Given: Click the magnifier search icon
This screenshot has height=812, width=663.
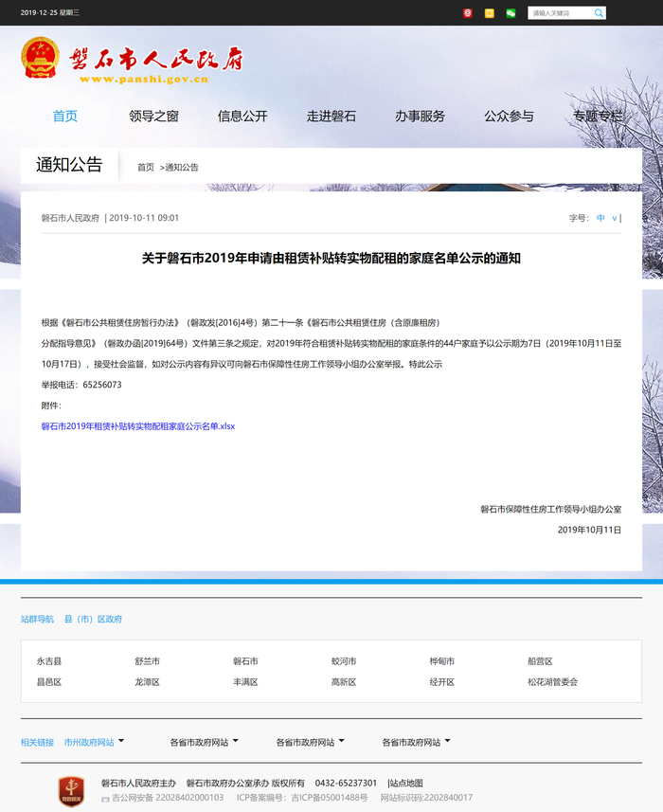Looking at the screenshot, I should pyautogui.click(x=599, y=13).
